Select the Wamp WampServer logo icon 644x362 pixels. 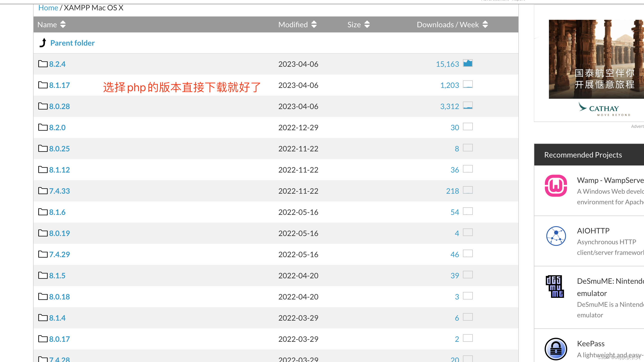[556, 185]
